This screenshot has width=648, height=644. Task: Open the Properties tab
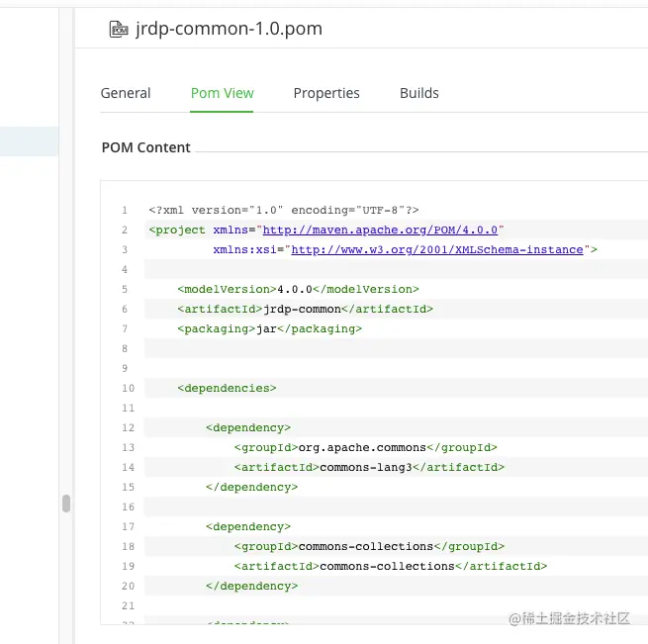coord(326,93)
